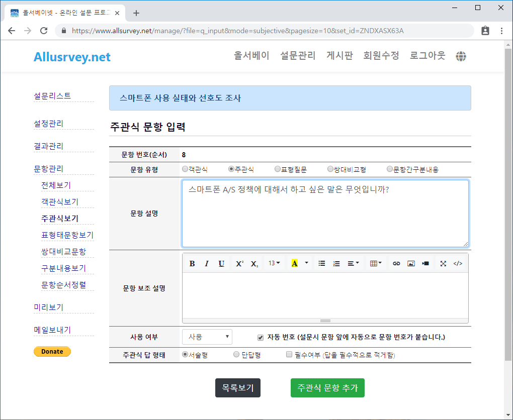
Task: Click the green 주관식 문항 추가 button
Action: click(327, 388)
